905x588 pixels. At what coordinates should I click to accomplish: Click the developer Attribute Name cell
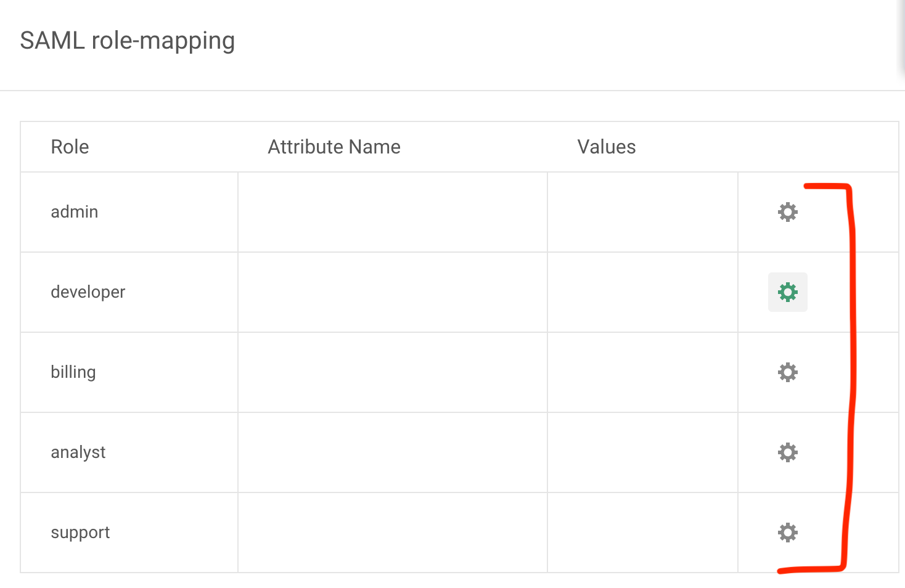point(393,292)
